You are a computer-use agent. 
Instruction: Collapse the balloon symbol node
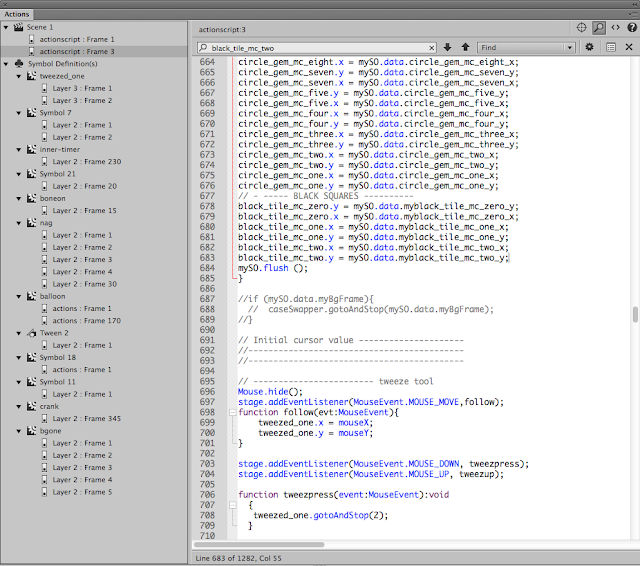[x=19, y=297]
